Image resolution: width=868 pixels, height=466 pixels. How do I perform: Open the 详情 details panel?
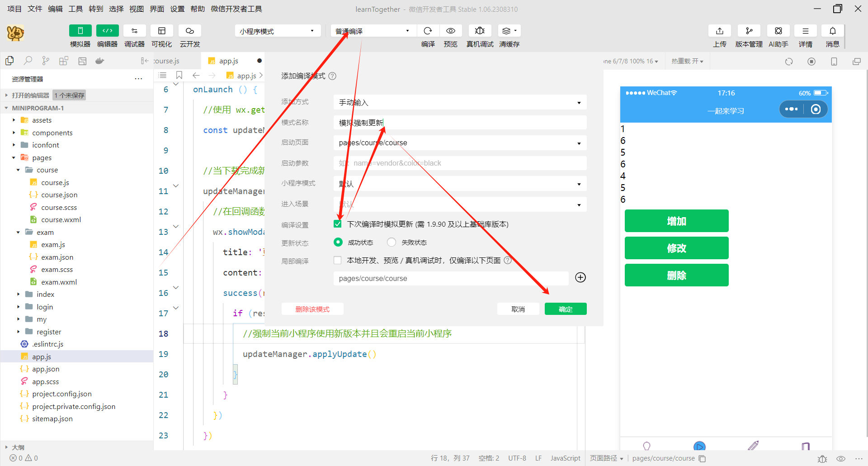tap(806, 31)
